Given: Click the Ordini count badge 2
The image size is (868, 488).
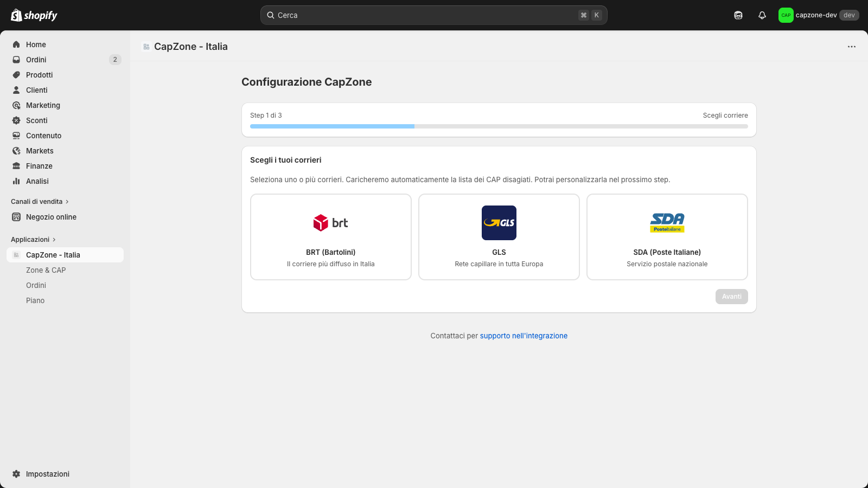Looking at the screenshot, I should 115,60.
